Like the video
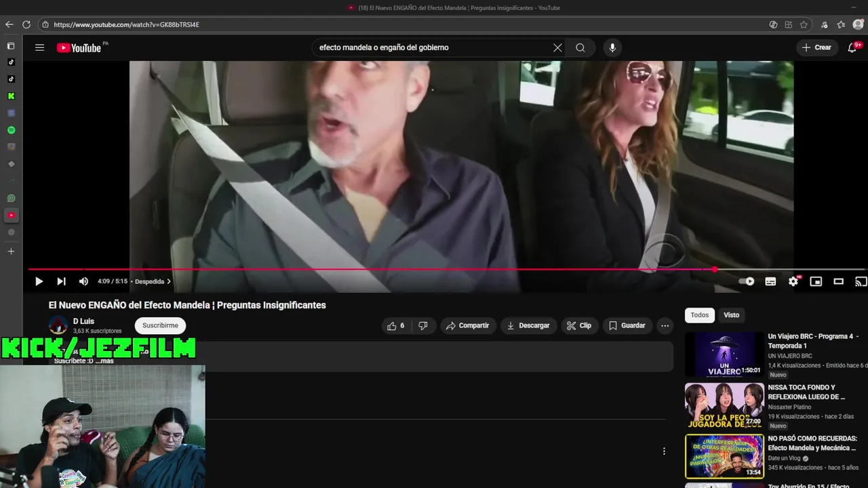 tap(396, 325)
